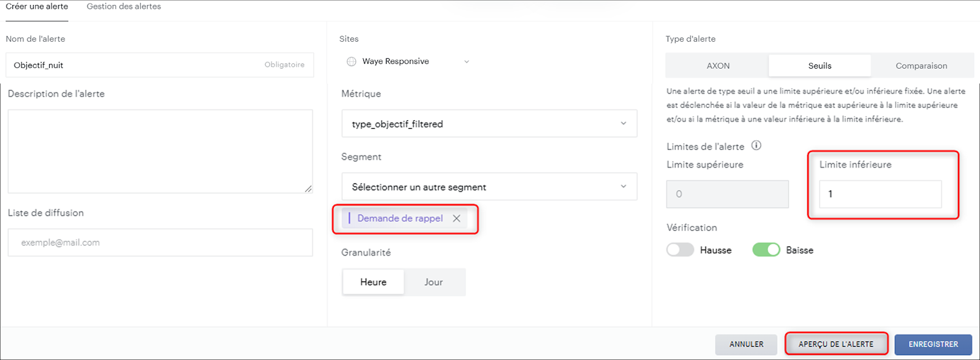980x360 pixels.
Task: Choose the Comparaison alert type
Action: click(x=921, y=66)
